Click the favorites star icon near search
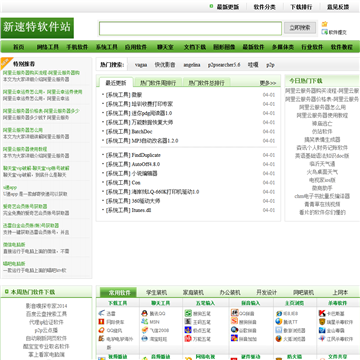The height and width of the screenshot is (360, 360). click(324, 24)
